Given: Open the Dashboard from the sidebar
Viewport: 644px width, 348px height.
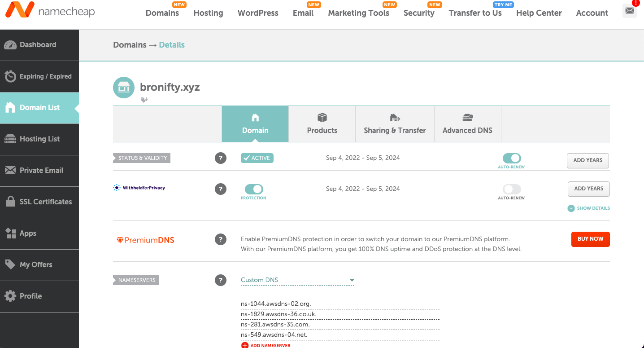Looking at the screenshot, I should (x=38, y=45).
